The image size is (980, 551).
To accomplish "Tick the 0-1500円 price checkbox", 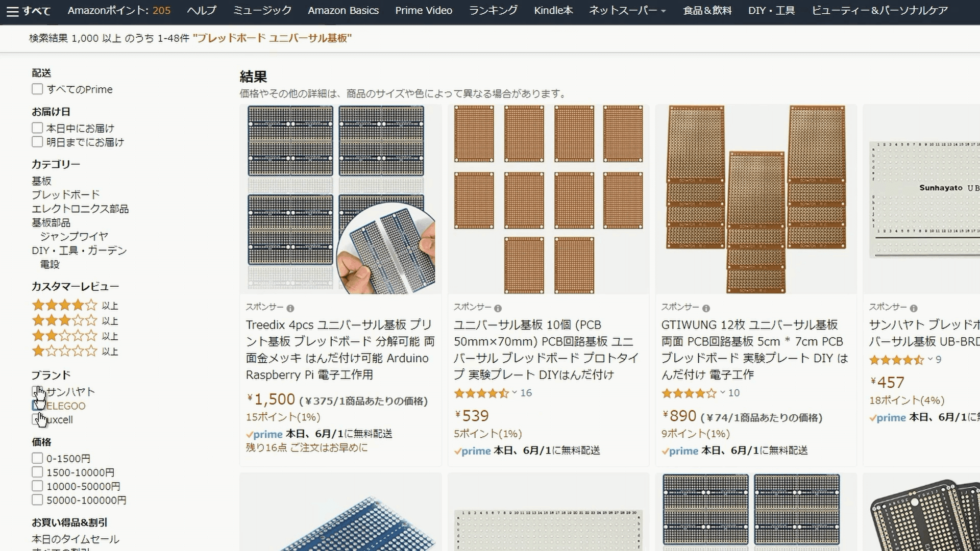I will click(x=37, y=458).
